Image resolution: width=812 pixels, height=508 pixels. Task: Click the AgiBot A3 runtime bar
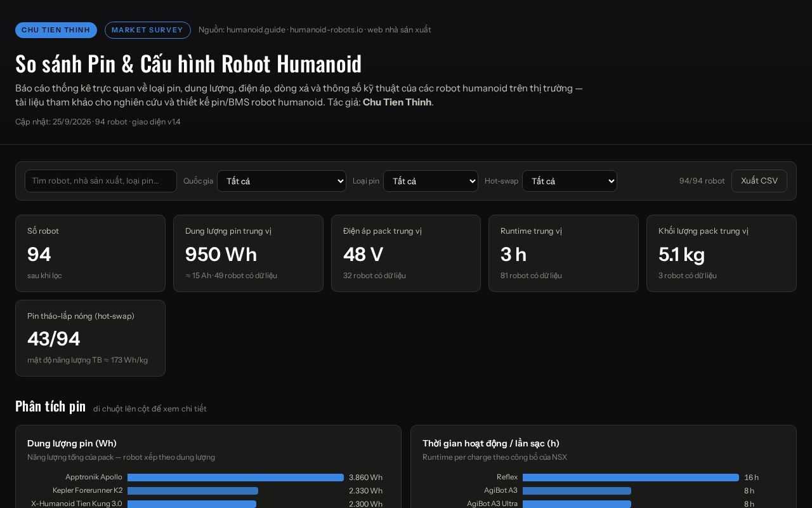[577, 491]
